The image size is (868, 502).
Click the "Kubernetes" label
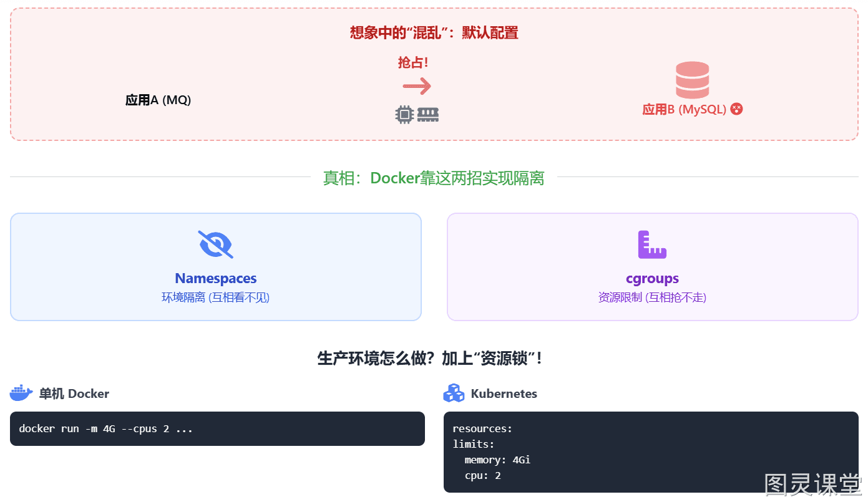(x=504, y=393)
